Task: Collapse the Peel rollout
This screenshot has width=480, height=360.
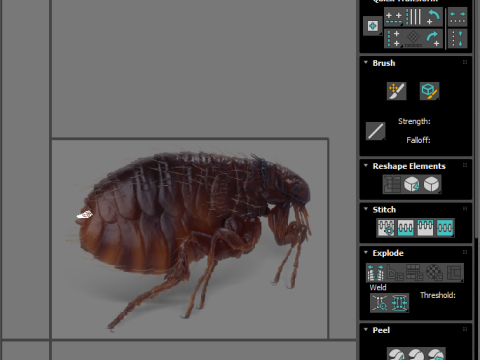Action: [366, 330]
